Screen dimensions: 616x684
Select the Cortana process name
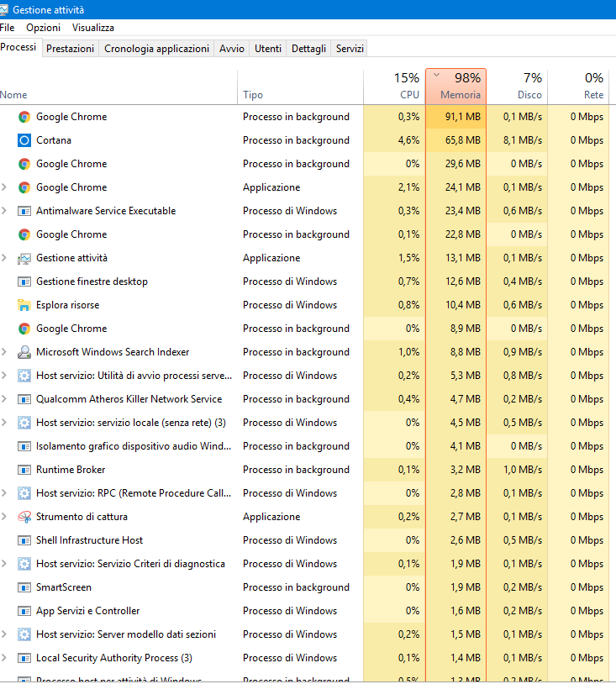[x=54, y=140]
